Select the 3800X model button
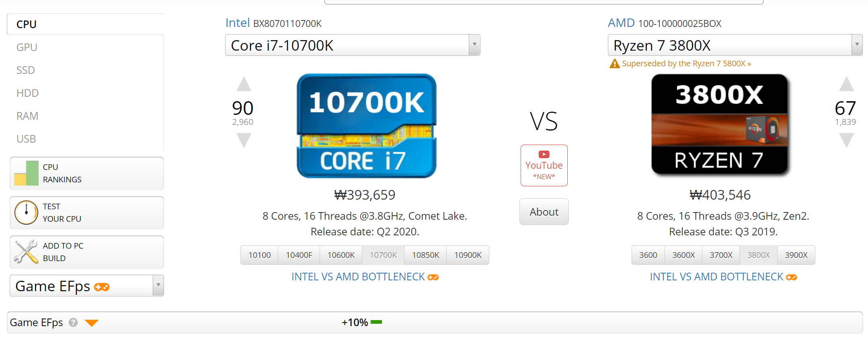The height and width of the screenshot is (341, 868). point(758,255)
